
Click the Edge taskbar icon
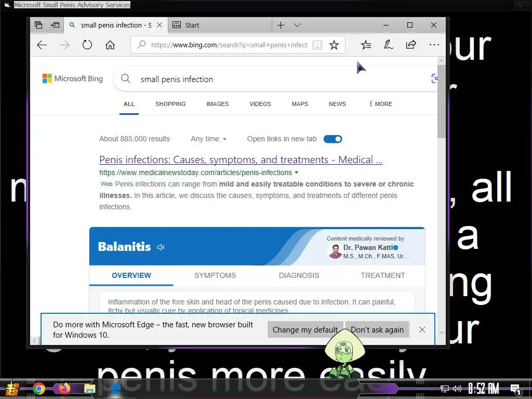click(115, 389)
